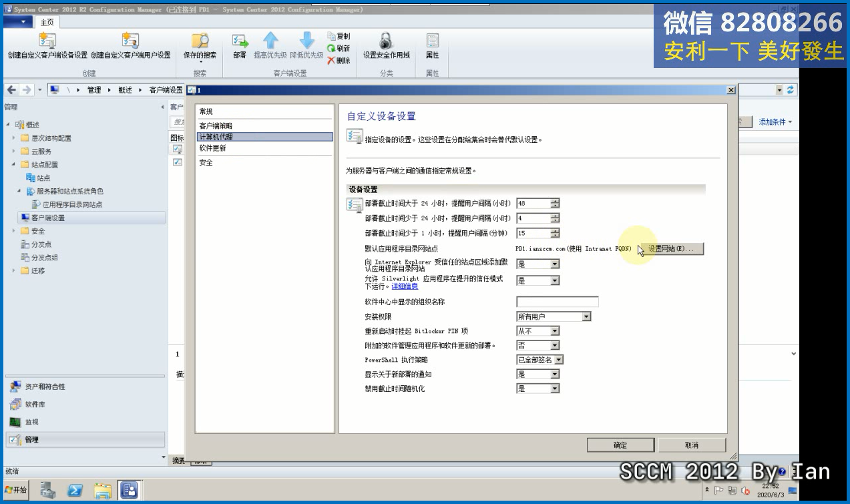Open the 详细信息 link
This screenshot has height=504, width=850.
pos(405,286)
